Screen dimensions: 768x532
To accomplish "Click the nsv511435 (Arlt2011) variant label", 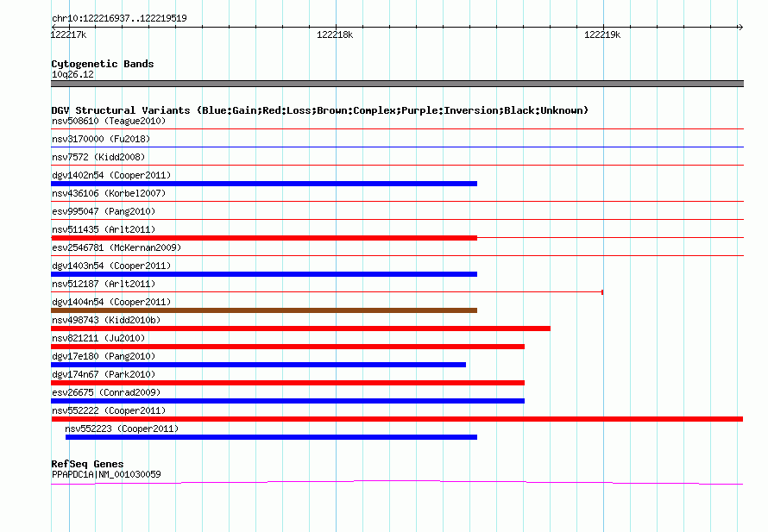I will tap(104, 229).
